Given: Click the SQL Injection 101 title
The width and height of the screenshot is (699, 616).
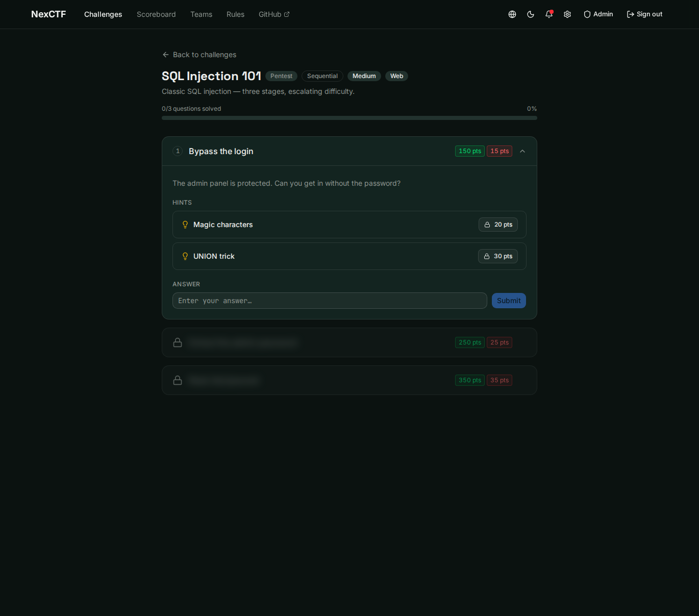Looking at the screenshot, I should pyautogui.click(x=211, y=76).
